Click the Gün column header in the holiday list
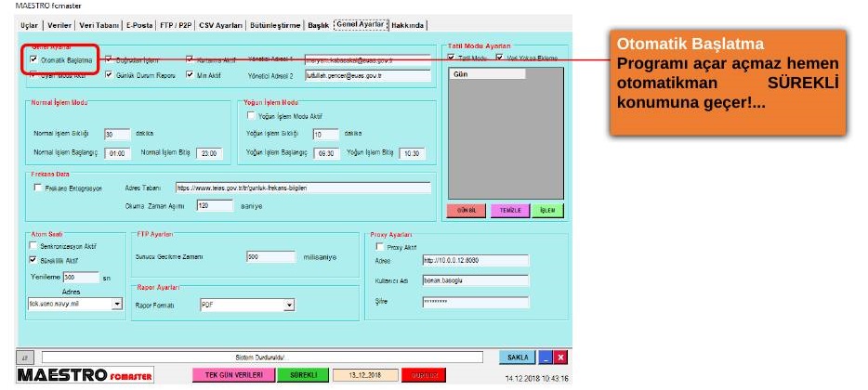868x390 pixels. point(487,73)
